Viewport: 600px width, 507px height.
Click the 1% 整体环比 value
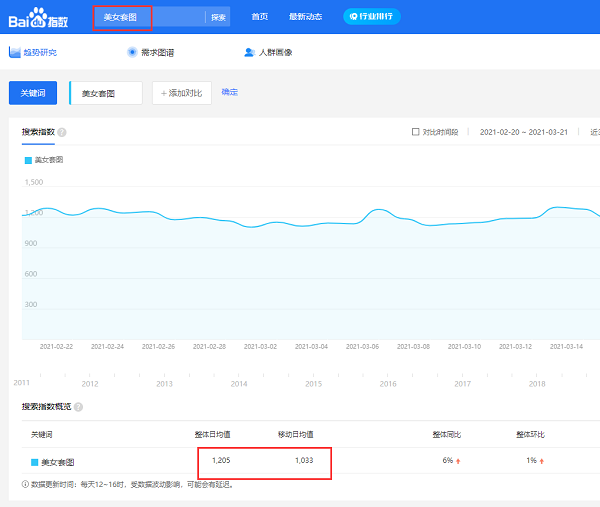pos(532,460)
